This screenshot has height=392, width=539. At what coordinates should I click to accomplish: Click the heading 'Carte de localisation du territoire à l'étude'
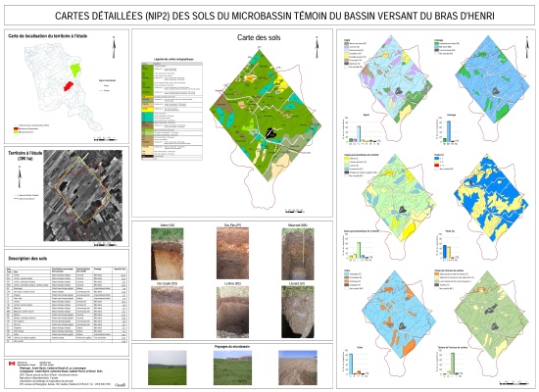coord(47,35)
